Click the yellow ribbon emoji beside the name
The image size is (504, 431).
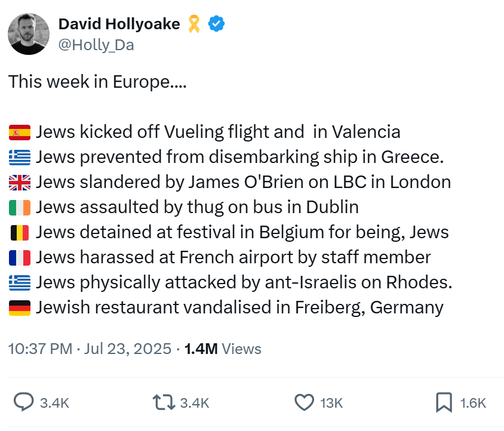194,24
